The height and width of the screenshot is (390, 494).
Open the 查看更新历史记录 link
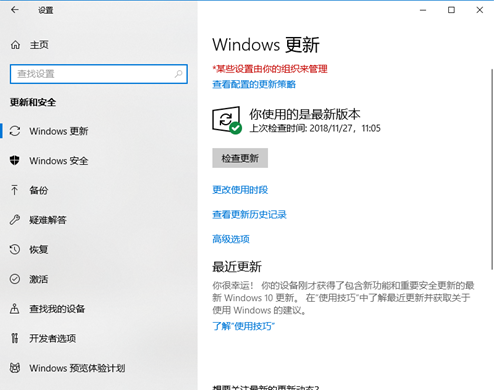coord(249,214)
